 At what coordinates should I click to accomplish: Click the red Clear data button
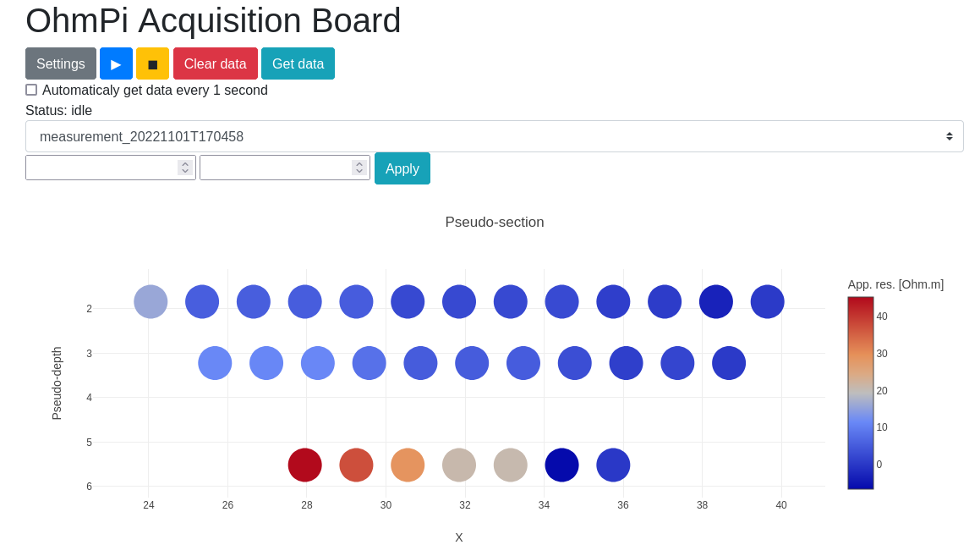(215, 63)
